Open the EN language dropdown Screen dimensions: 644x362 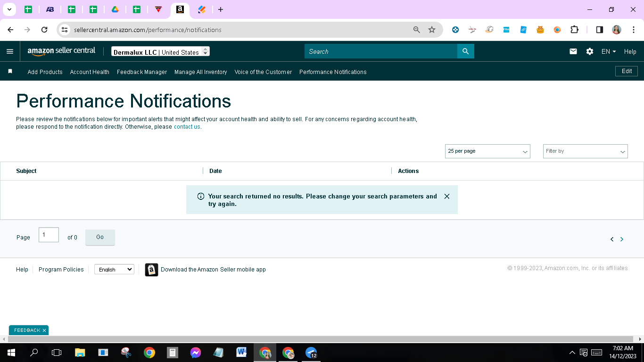609,51
